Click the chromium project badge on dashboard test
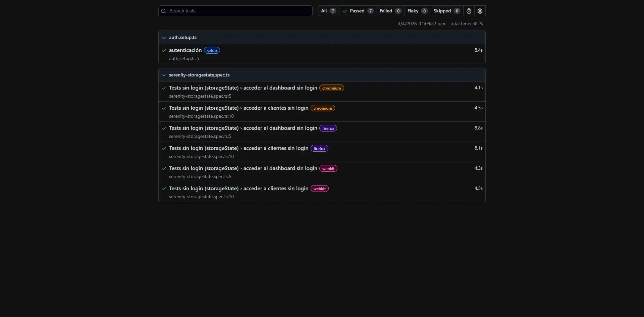The image size is (644, 317). 331,88
